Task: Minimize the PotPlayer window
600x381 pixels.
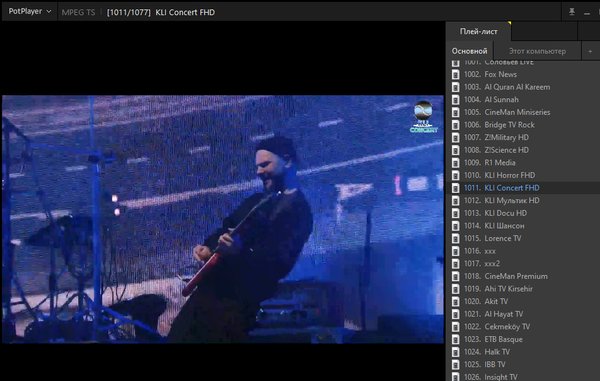Action: point(587,12)
